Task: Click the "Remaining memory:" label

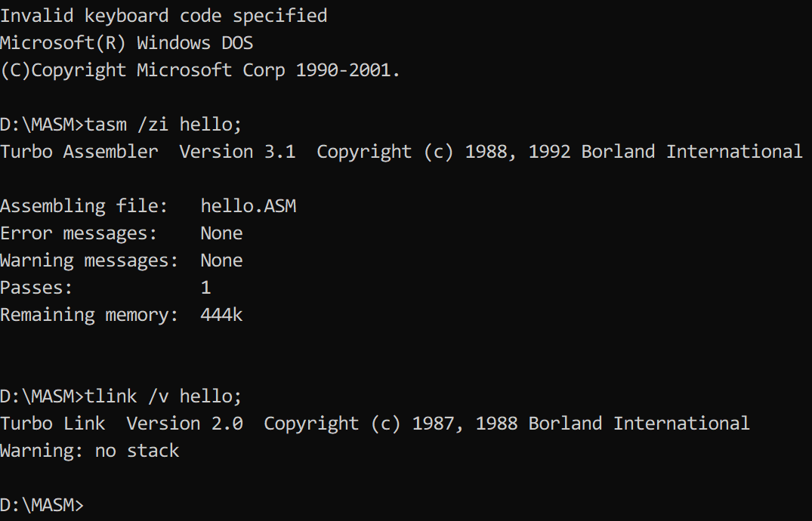Action: coord(89,315)
